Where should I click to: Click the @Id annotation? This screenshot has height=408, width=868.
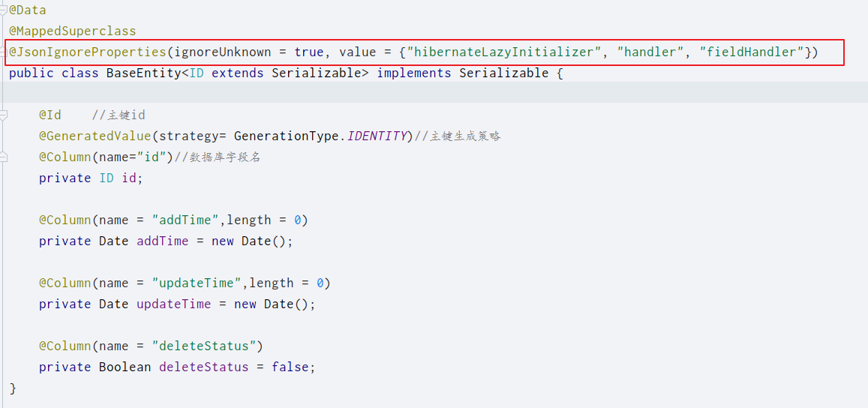coord(50,115)
